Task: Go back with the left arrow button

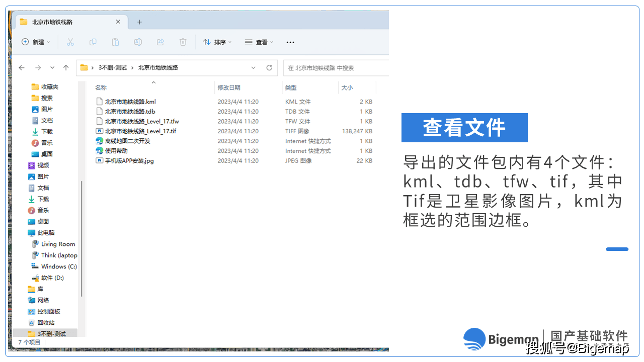Action: click(x=22, y=67)
